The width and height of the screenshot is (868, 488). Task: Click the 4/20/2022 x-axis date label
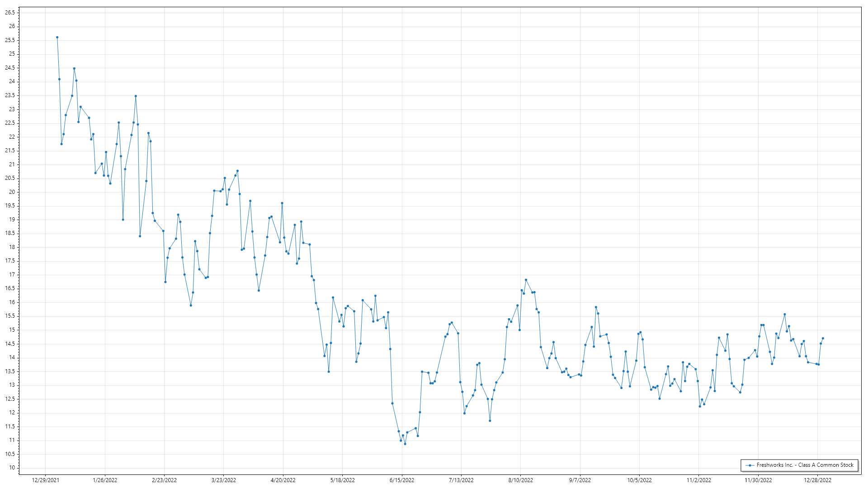[283, 480]
